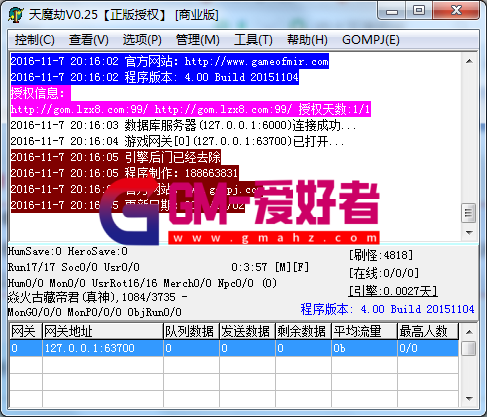Open the 选项(P) menu

click(x=142, y=40)
